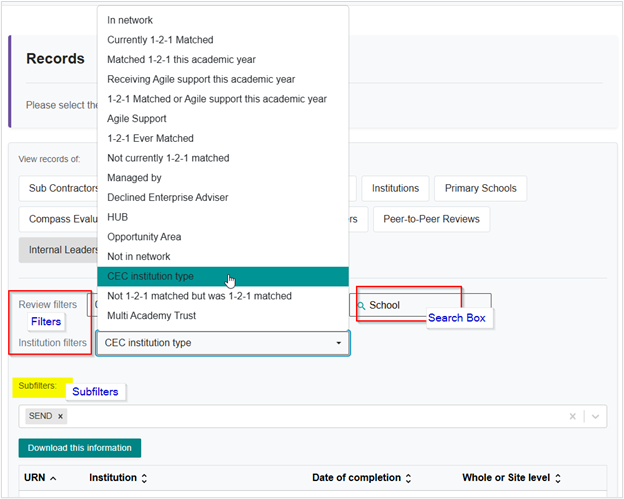
Task: Click Download this information button
Action: [80, 448]
